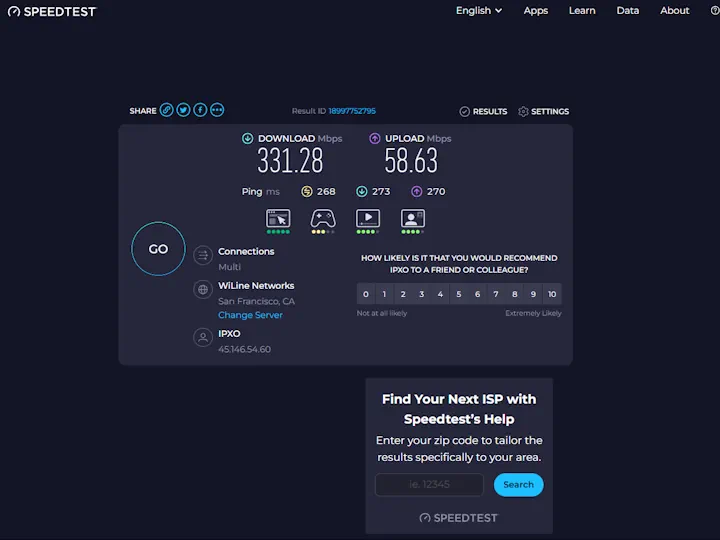Click the Multi connections value
Image resolution: width=720 pixels, height=540 pixels.
coord(229,267)
